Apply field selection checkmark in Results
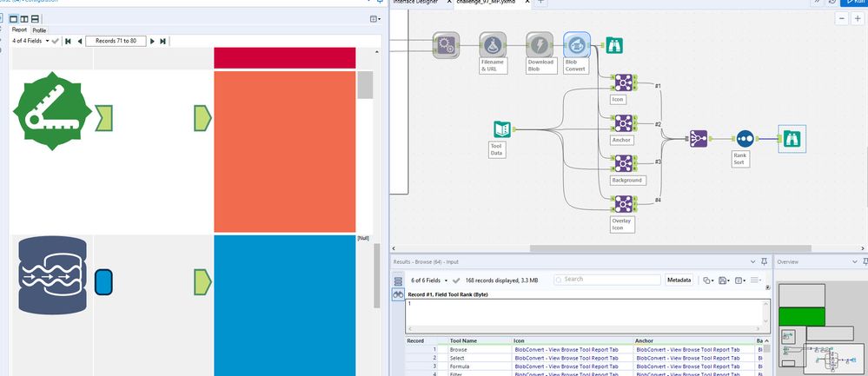 (456, 280)
